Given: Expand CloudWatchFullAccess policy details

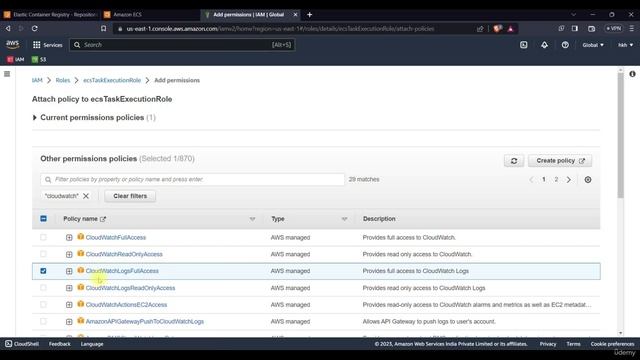Looking at the screenshot, I should click(x=69, y=238).
